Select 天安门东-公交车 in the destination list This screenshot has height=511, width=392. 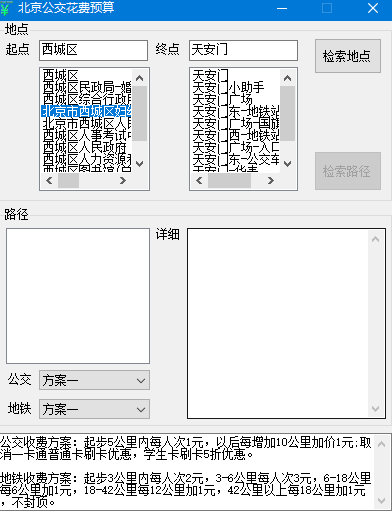(x=235, y=159)
